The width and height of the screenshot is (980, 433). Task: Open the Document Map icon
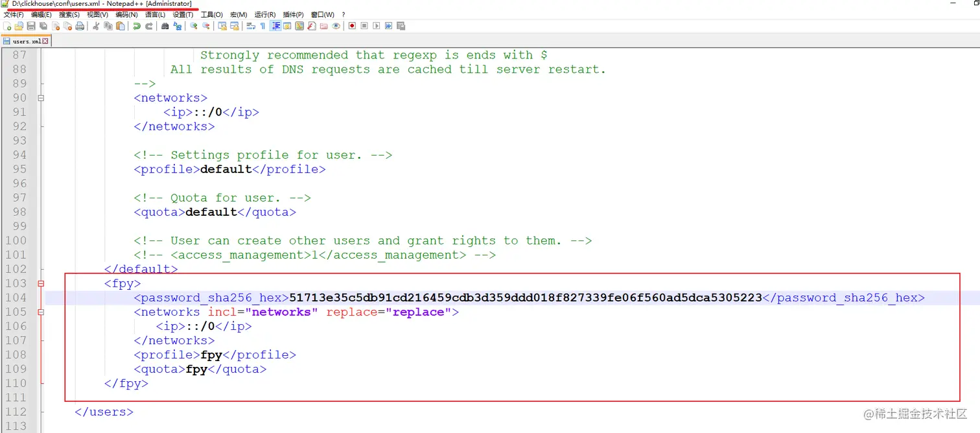tap(299, 26)
